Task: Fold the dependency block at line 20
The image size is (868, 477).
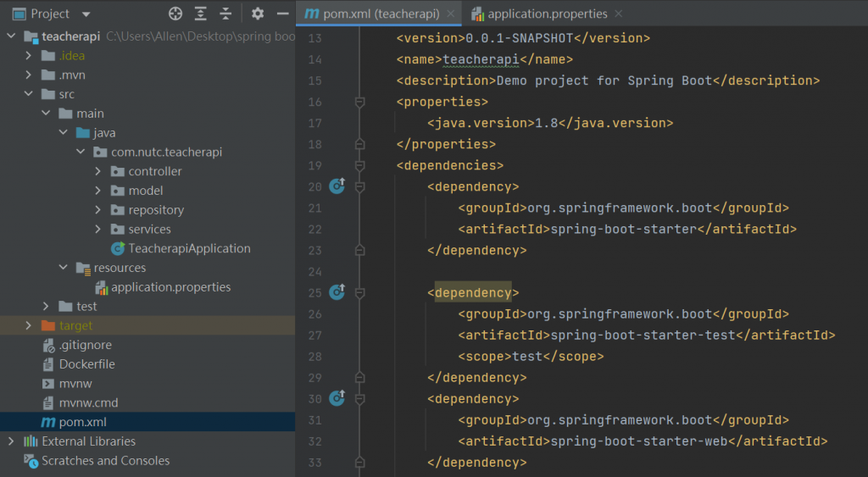Action: coord(359,187)
